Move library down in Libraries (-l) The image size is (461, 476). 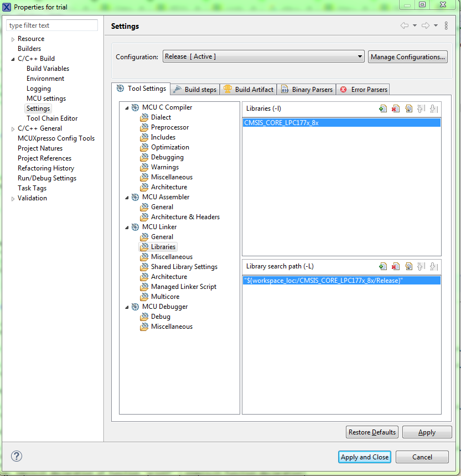pyautogui.click(x=434, y=108)
